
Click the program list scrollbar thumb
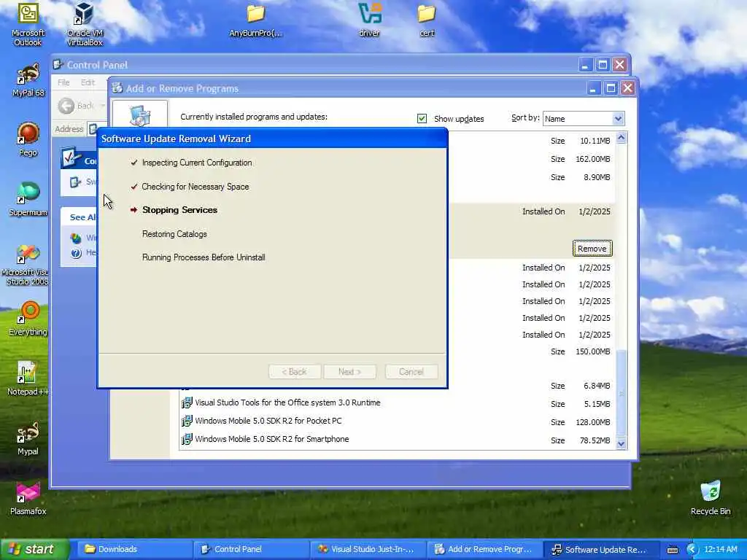tap(621, 393)
